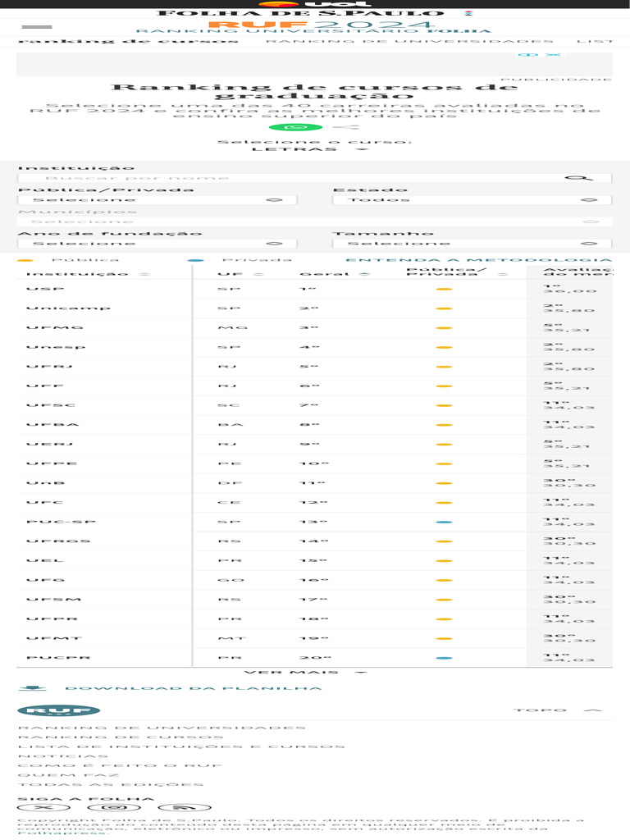The height and width of the screenshot is (840, 630).
Task: Close the advertisement banner
Action: click(554, 55)
